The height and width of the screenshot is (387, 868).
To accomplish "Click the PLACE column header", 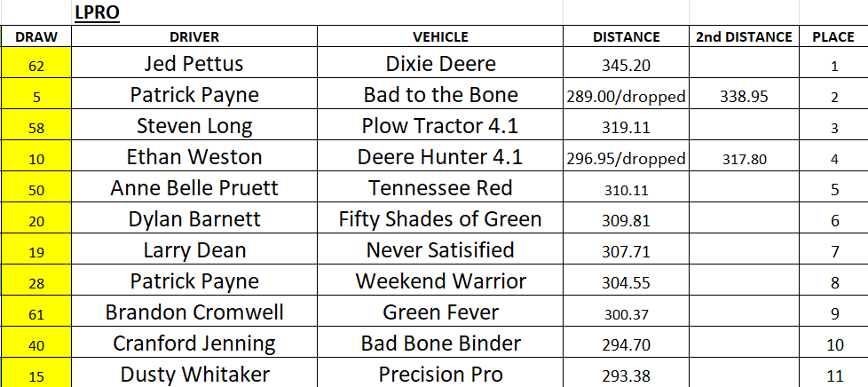I will pos(833,37).
